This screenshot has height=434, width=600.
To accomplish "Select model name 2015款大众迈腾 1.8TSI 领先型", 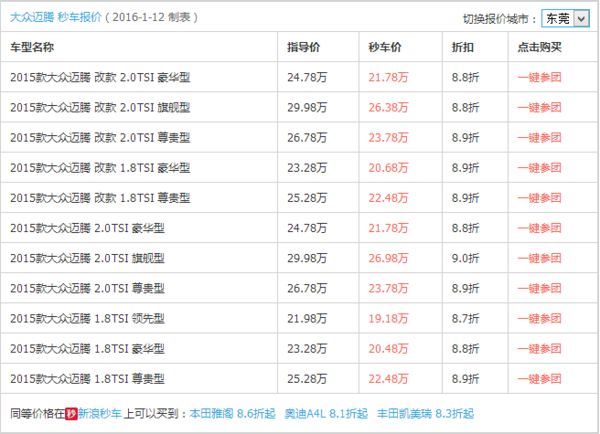I will point(88,319).
